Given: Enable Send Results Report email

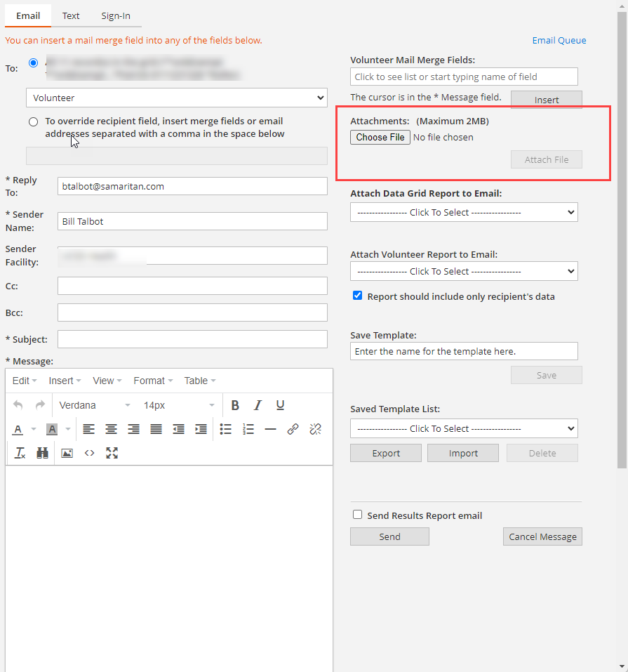Looking at the screenshot, I should tap(358, 515).
